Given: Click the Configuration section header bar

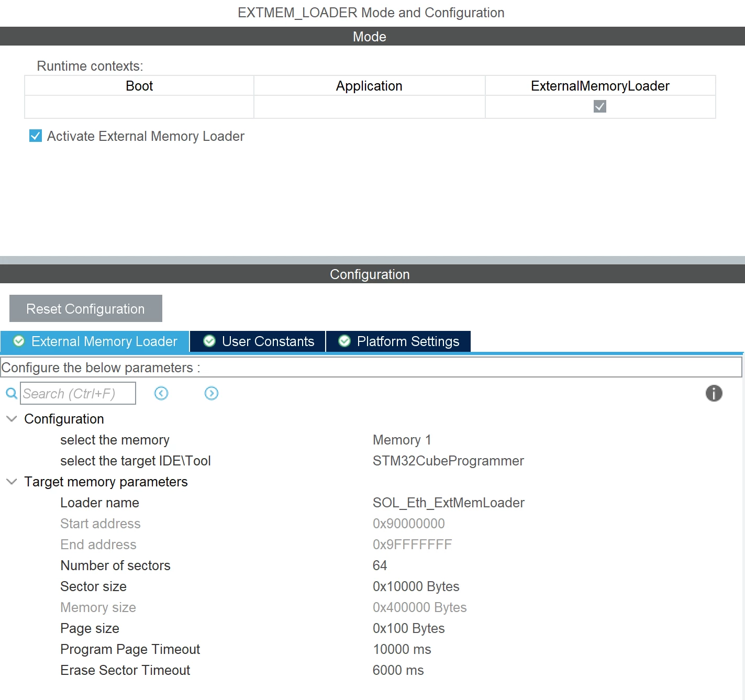Looking at the screenshot, I should click(x=372, y=274).
